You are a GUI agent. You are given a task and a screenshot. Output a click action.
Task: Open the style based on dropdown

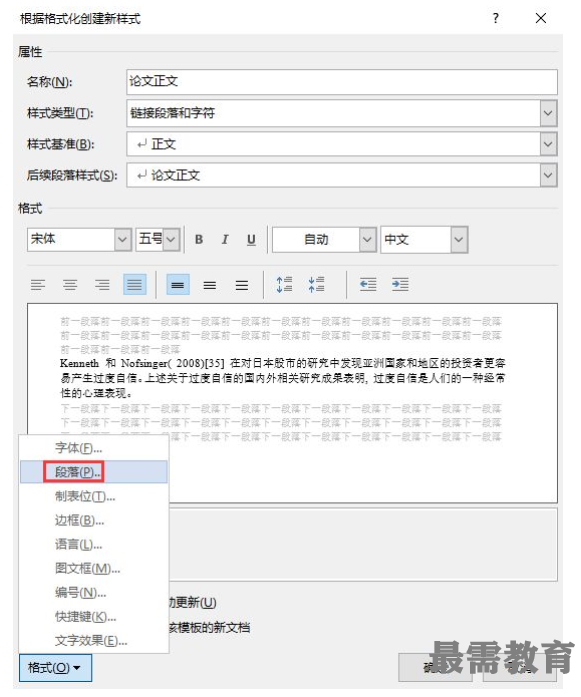click(x=548, y=144)
